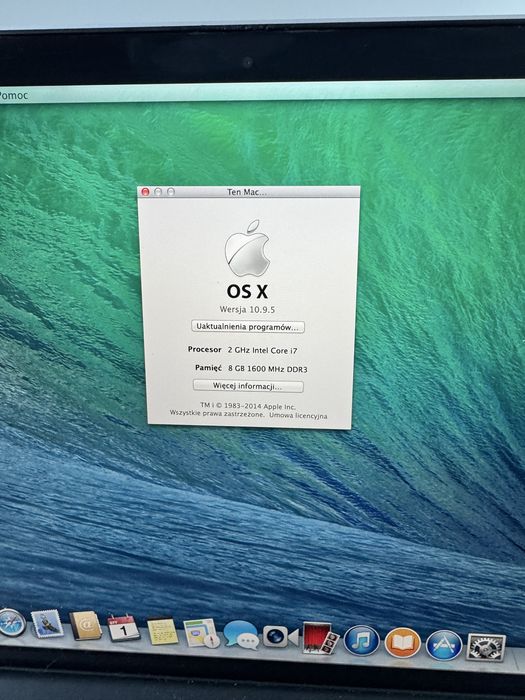
Task: Launch Maps from the Dock
Action: coord(202,633)
